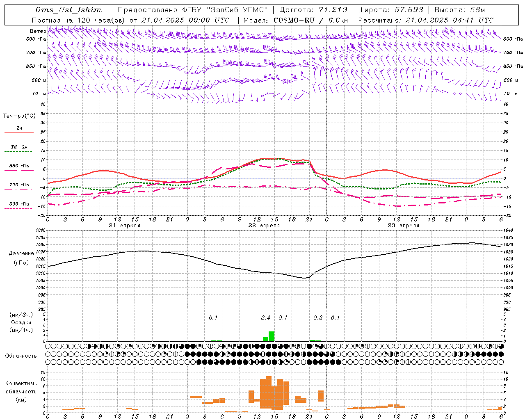Select the Облачность cloud cover label
The width and height of the screenshot is (525, 420).
pyautogui.click(x=21, y=356)
